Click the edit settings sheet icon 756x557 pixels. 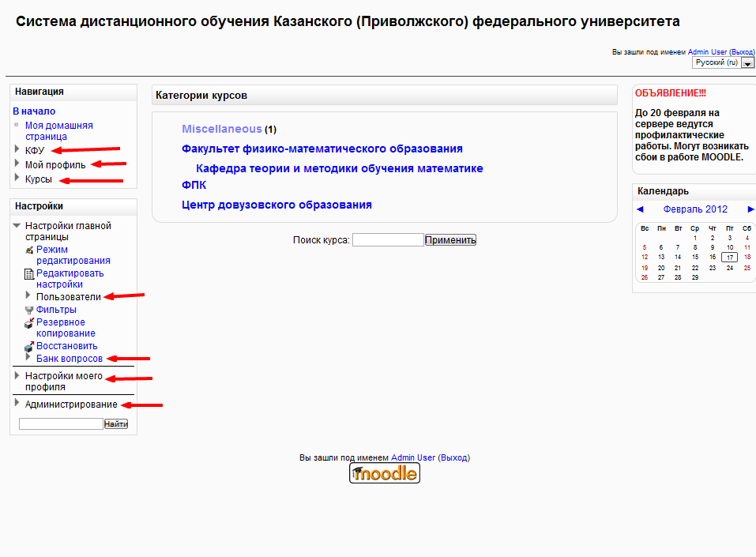pyautogui.click(x=29, y=274)
